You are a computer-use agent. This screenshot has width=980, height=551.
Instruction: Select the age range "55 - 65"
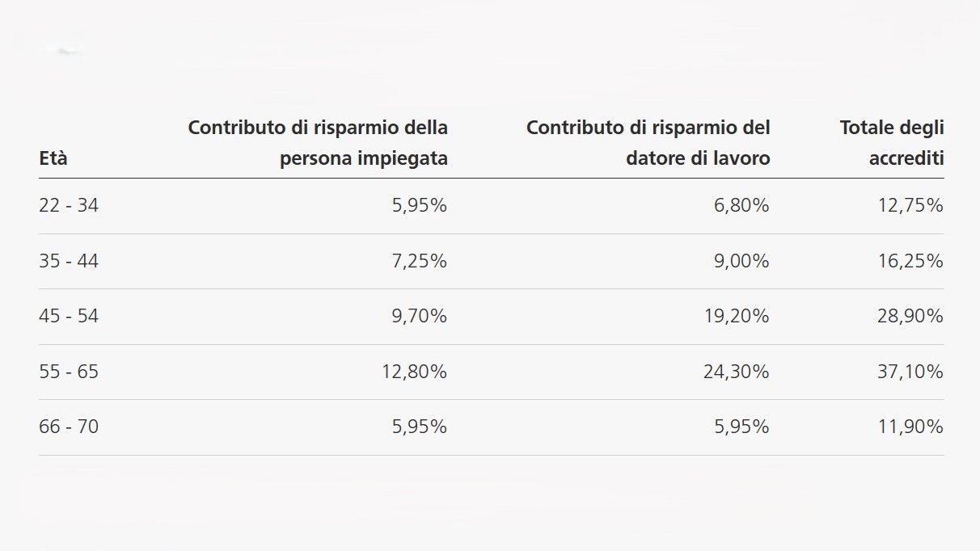pos(69,372)
